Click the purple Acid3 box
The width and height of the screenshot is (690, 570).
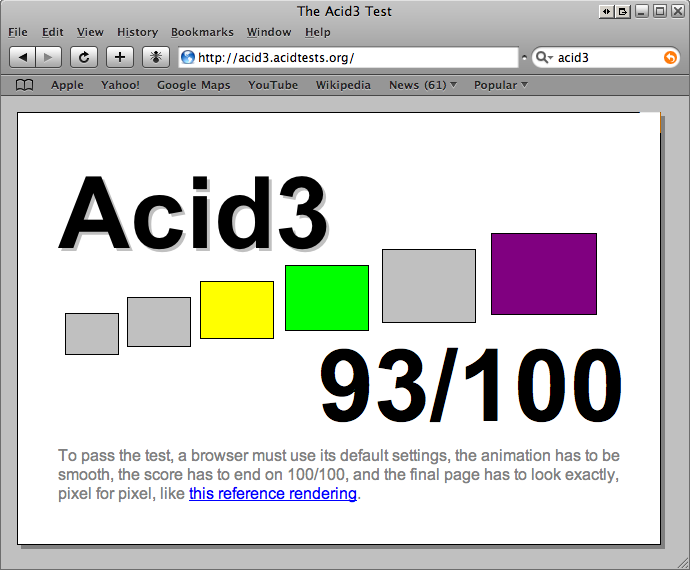(x=543, y=274)
